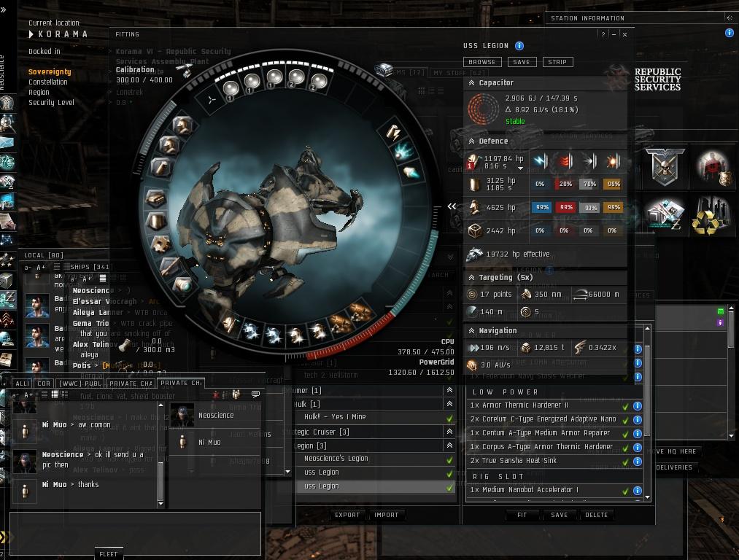
Task: Click the BROWSE button
Action: (x=481, y=62)
